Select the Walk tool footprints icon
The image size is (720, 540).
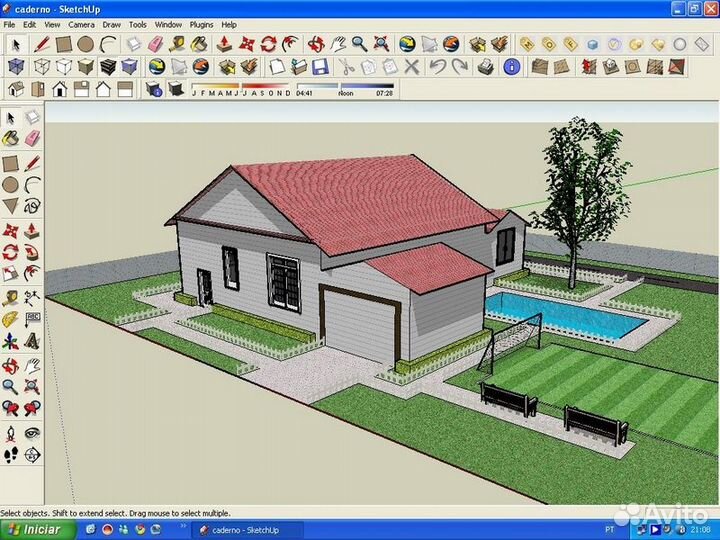pos(11,454)
